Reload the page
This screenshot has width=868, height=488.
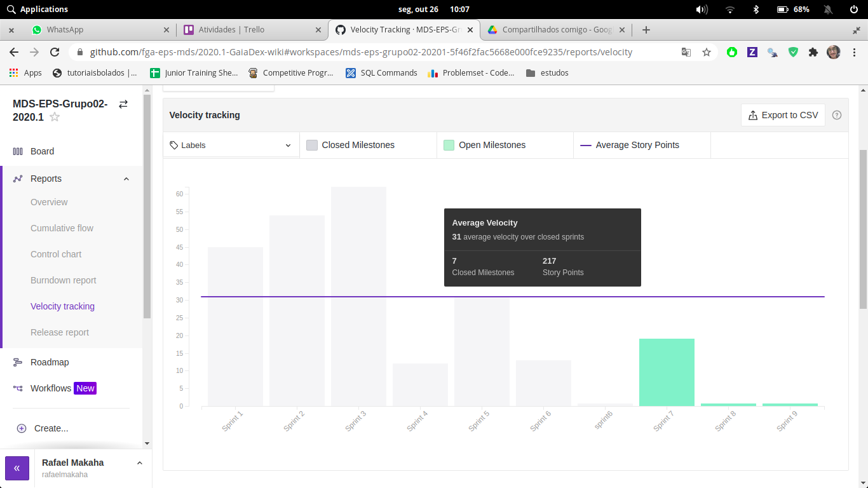(x=55, y=52)
